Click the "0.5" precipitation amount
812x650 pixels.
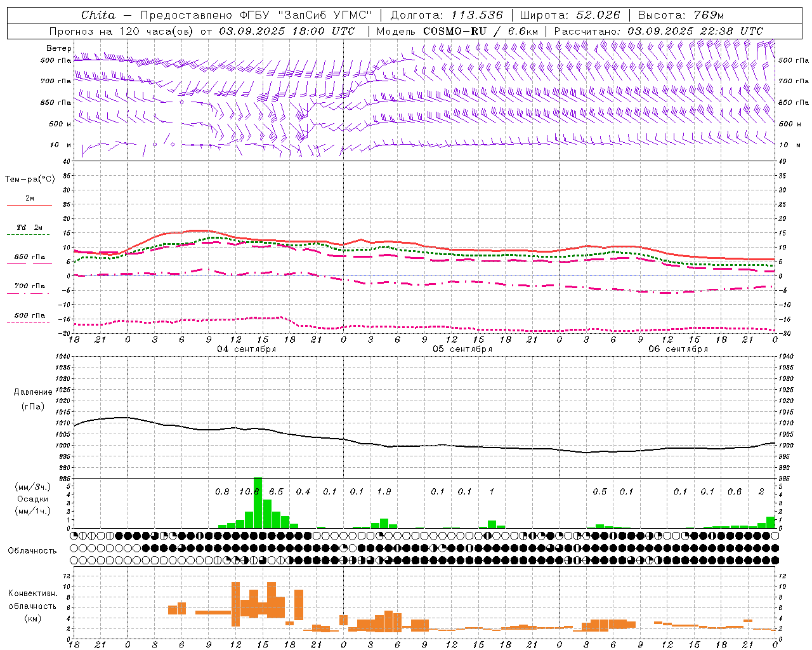pos(599,491)
